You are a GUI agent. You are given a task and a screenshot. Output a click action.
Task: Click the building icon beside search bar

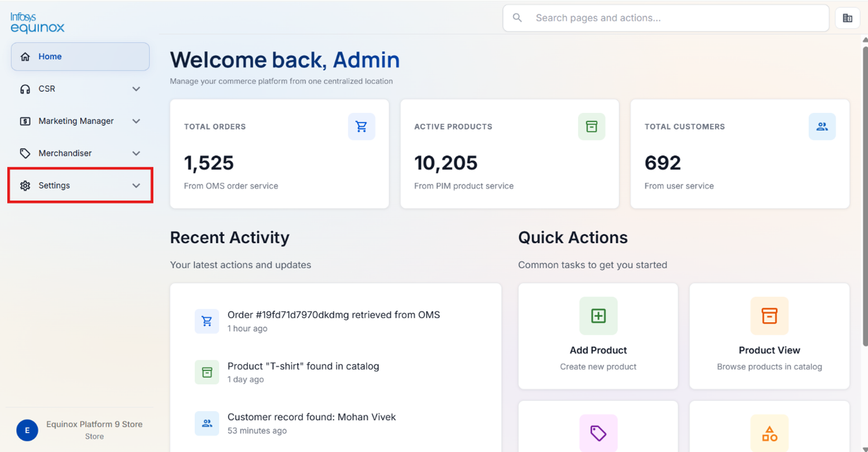point(847,18)
